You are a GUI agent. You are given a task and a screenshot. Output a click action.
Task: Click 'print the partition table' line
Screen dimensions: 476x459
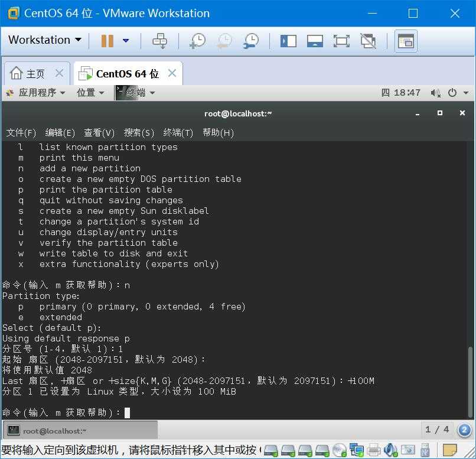106,190
